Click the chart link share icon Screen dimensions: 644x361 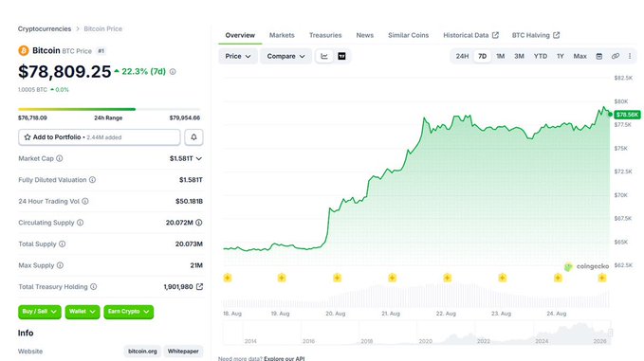click(615, 56)
